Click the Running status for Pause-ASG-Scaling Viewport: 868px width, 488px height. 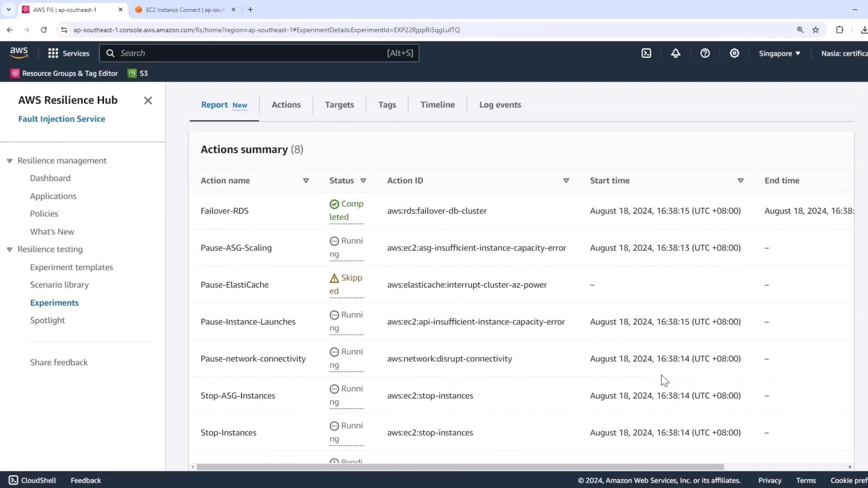point(346,248)
